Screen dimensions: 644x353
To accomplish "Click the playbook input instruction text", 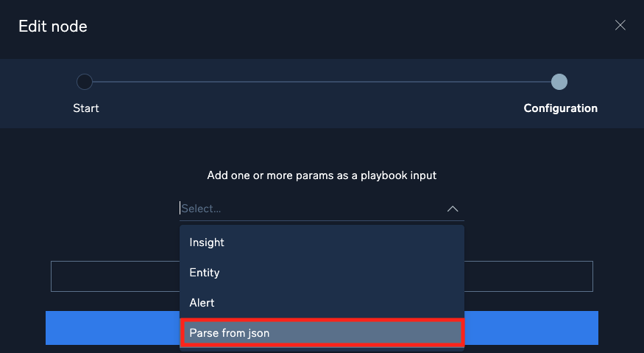I will pyautogui.click(x=322, y=175).
